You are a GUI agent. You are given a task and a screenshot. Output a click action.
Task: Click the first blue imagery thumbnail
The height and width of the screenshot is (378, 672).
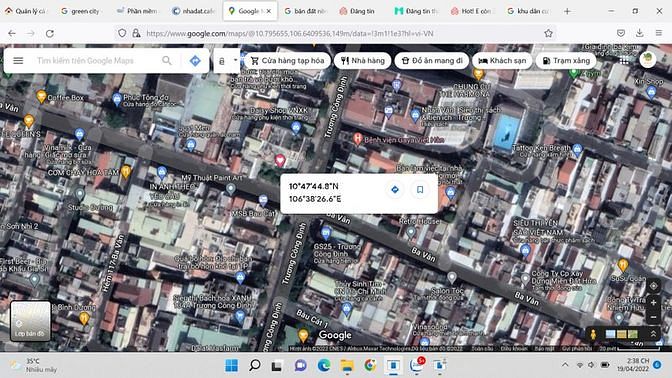click(610, 334)
